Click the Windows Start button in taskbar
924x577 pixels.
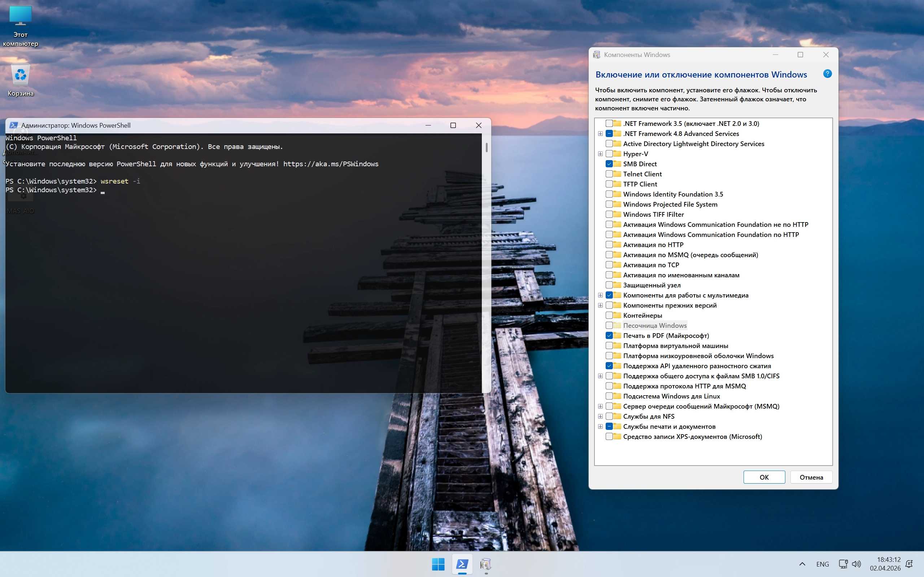click(x=438, y=564)
